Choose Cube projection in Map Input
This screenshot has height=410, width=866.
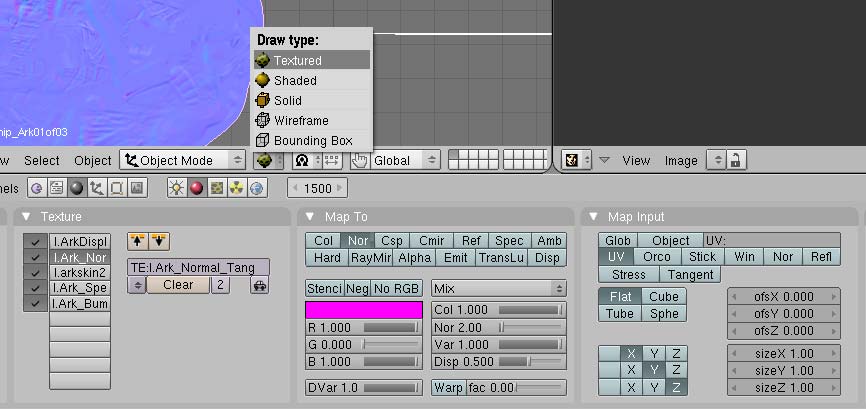pyautogui.click(x=663, y=297)
